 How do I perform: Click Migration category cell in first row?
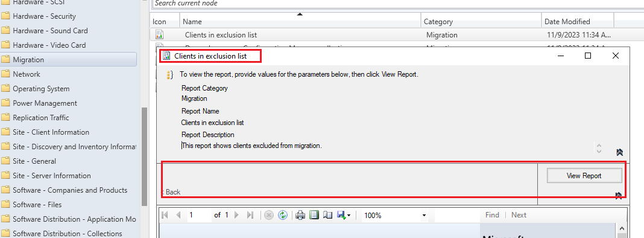[441, 35]
